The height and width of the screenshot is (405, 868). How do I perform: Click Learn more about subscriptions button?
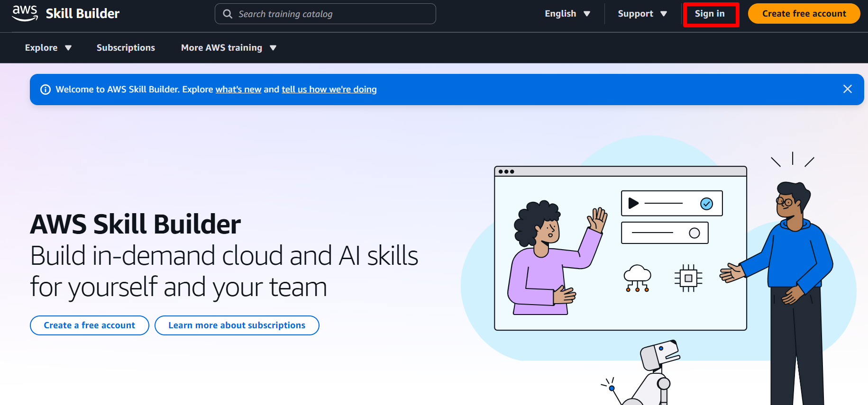(x=237, y=325)
